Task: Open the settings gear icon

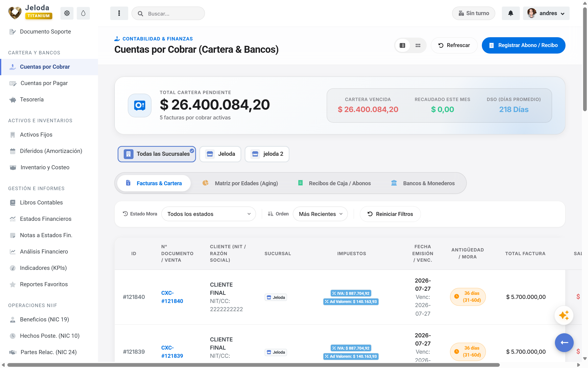Action: pyautogui.click(x=67, y=13)
